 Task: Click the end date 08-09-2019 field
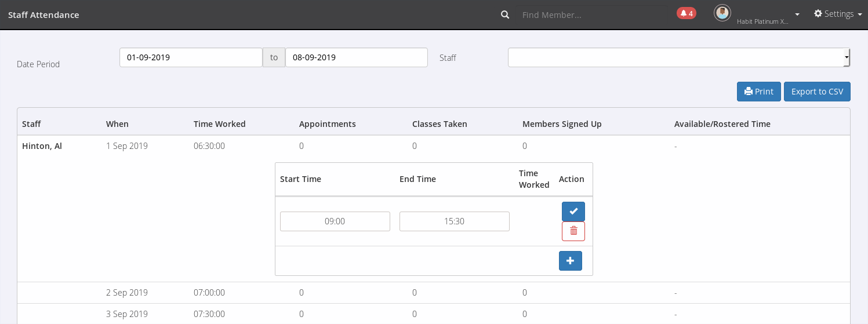pos(356,57)
